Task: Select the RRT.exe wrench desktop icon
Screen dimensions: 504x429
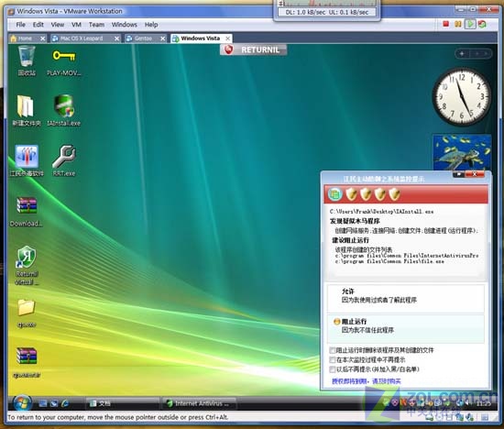Action: (x=63, y=160)
